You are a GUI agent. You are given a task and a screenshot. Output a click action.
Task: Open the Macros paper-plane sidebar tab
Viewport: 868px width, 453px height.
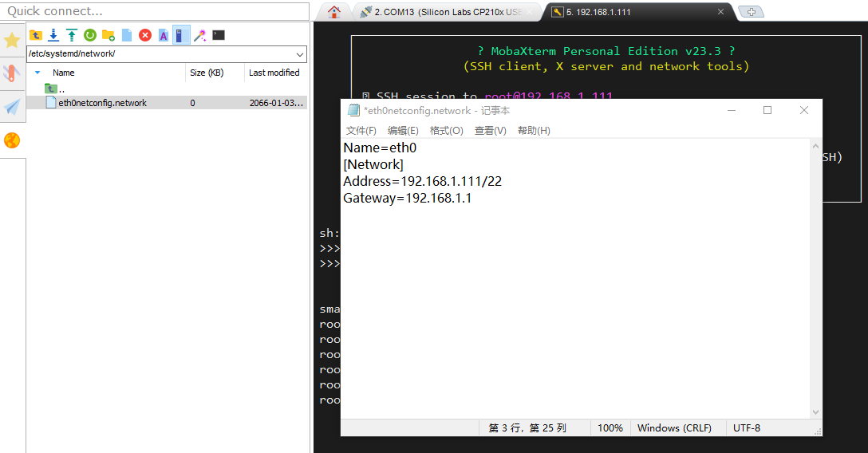(12, 107)
